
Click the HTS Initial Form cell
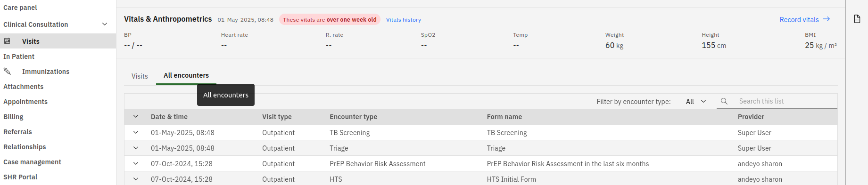[x=512, y=179]
